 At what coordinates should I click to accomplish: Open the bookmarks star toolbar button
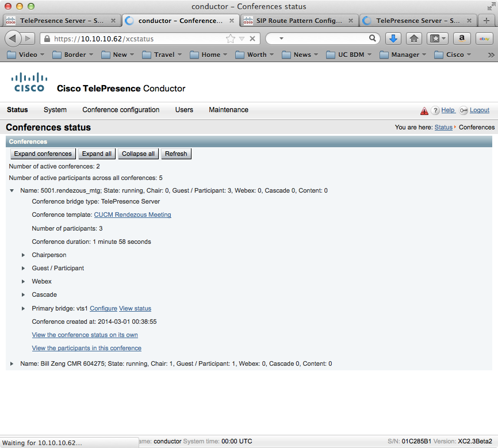pos(438,39)
